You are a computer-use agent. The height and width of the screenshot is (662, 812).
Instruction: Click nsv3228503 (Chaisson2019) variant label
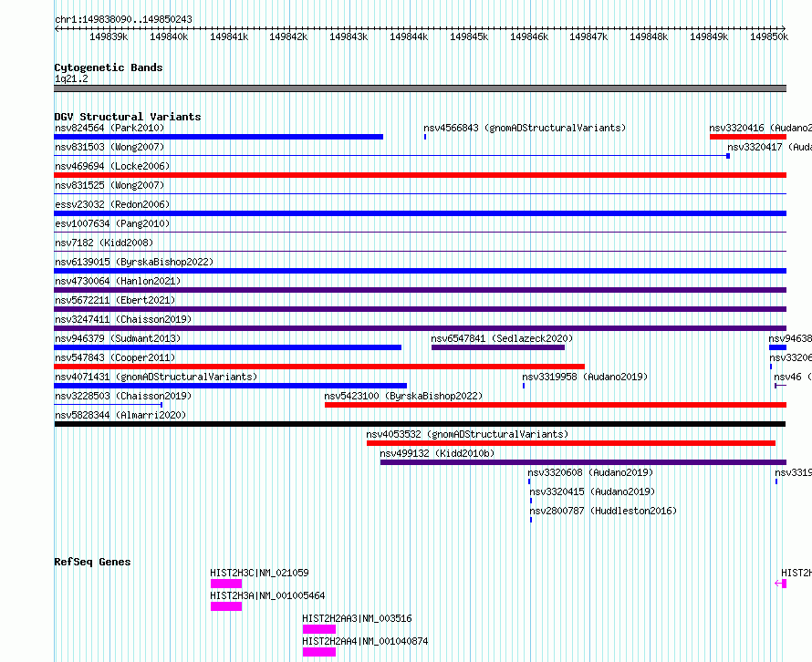(x=123, y=396)
